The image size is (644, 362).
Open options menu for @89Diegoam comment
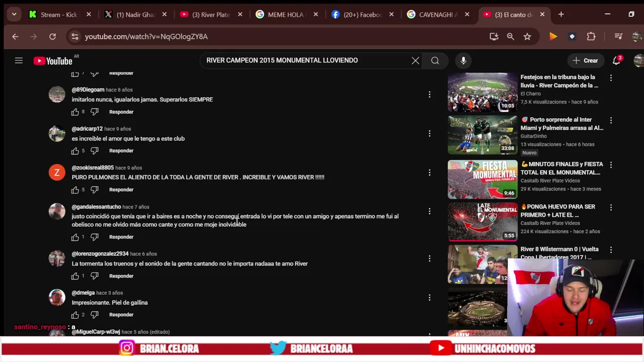coord(429,95)
